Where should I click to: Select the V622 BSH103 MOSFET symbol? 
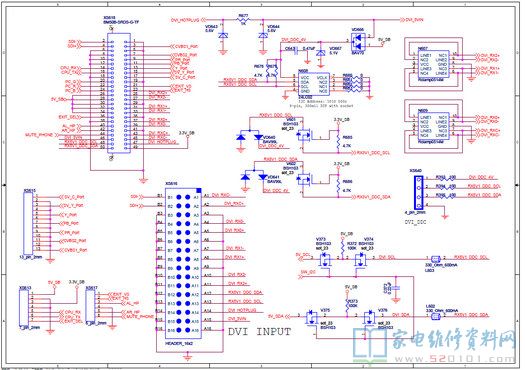click(x=304, y=179)
